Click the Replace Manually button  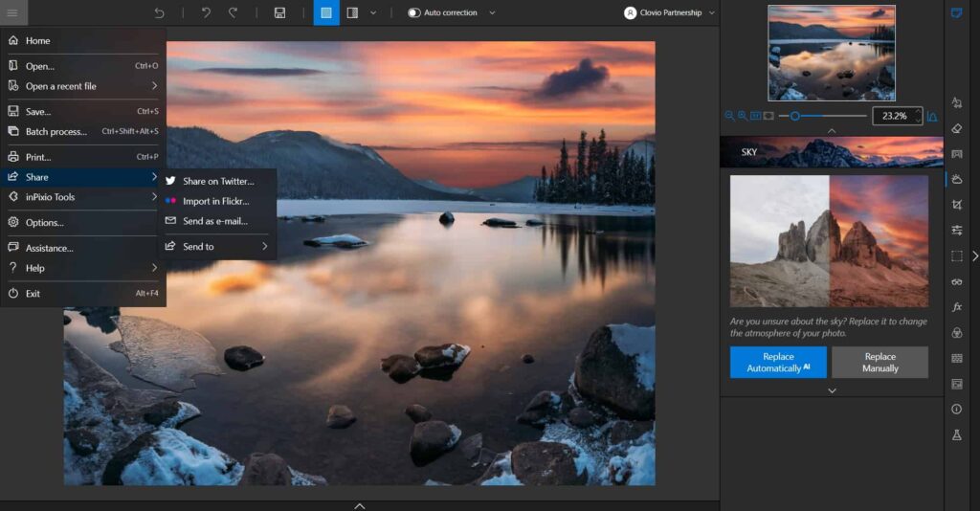(x=880, y=363)
